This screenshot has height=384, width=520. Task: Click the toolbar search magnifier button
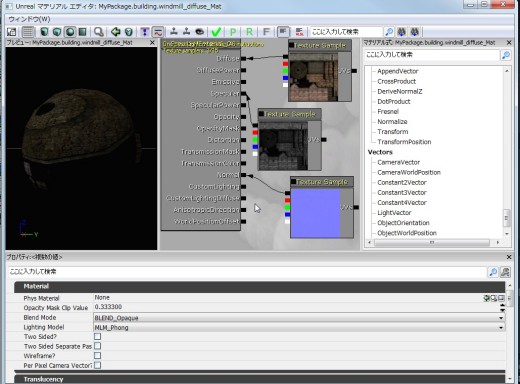click(388, 32)
